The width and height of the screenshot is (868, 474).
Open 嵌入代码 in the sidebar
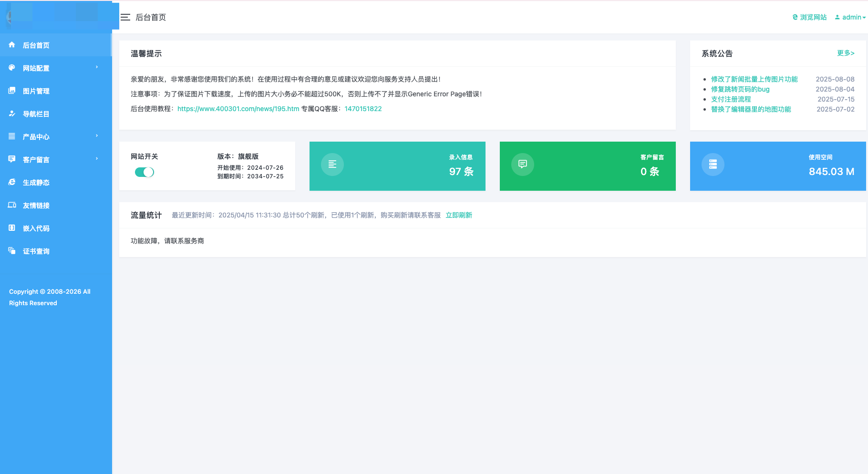pos(56,228)
